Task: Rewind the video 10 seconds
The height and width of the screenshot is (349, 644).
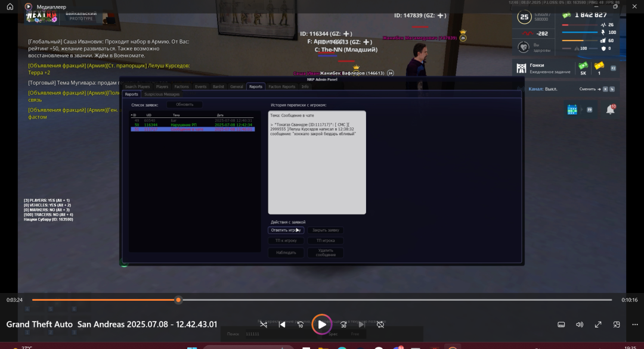Action: click(301, 325)
